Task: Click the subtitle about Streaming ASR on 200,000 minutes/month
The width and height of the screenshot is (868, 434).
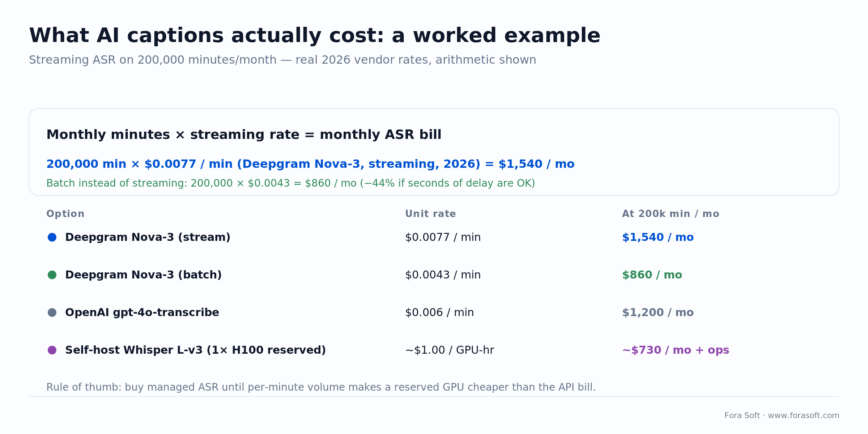Action: click(x=282, y=60)
